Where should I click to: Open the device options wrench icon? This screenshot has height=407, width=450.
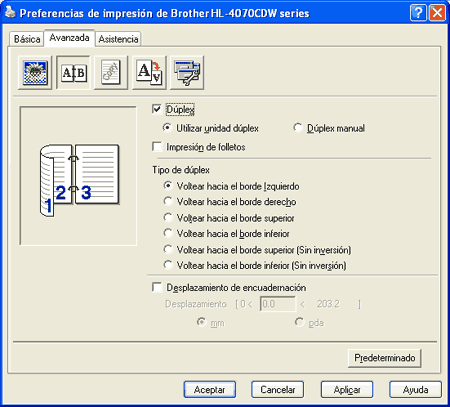(x=187, y=73)
